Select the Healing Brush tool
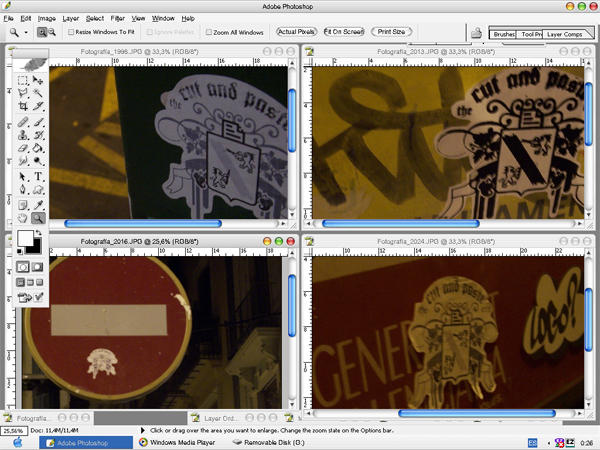600x450 pixels. 23,122
